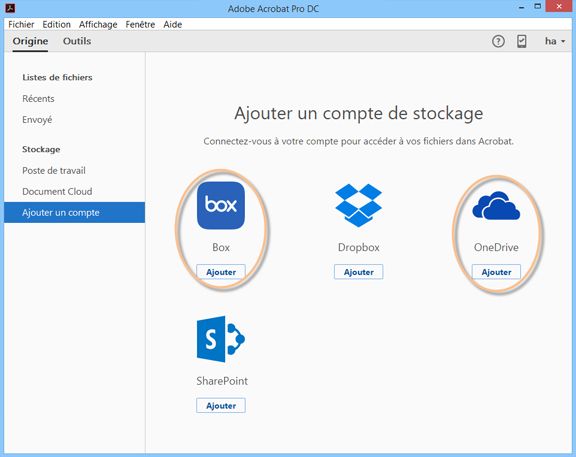Click the Box label text
Viewport: 576px width, 457px height.
click(x=221, y=247)
